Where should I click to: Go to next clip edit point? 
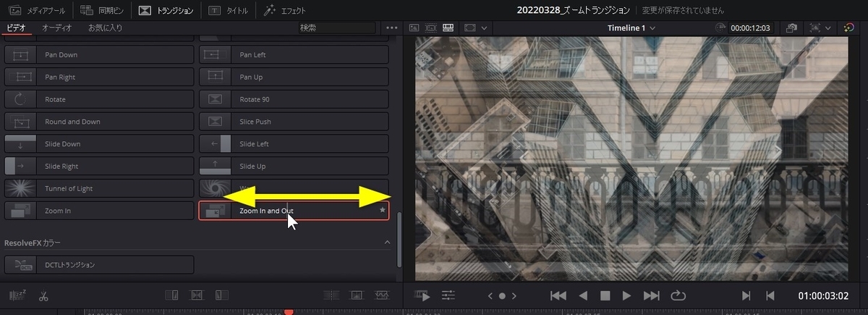point(746,295)
